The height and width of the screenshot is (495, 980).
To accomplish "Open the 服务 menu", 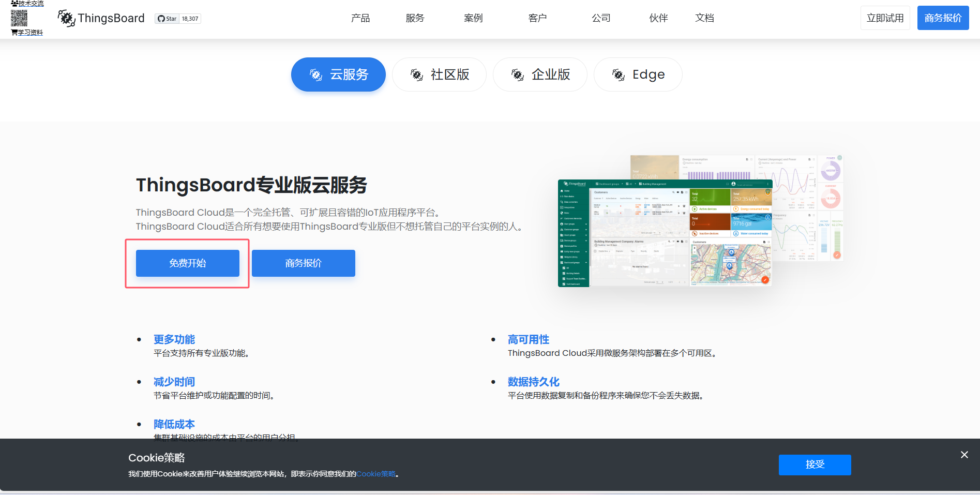I will click(x=415, y=18).
